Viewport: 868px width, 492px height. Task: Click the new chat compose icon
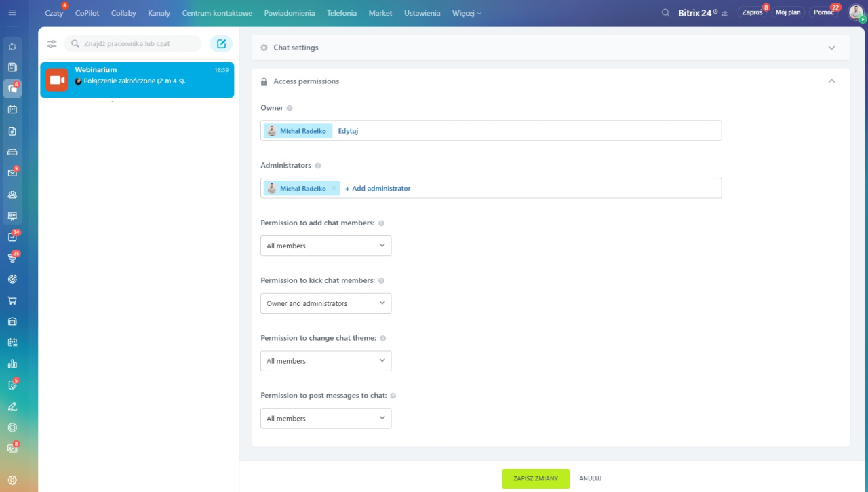(x=221, y=43)
